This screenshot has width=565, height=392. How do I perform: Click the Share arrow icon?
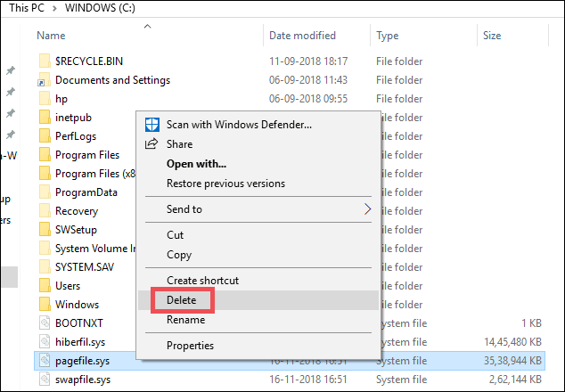[x=151, y=143]
